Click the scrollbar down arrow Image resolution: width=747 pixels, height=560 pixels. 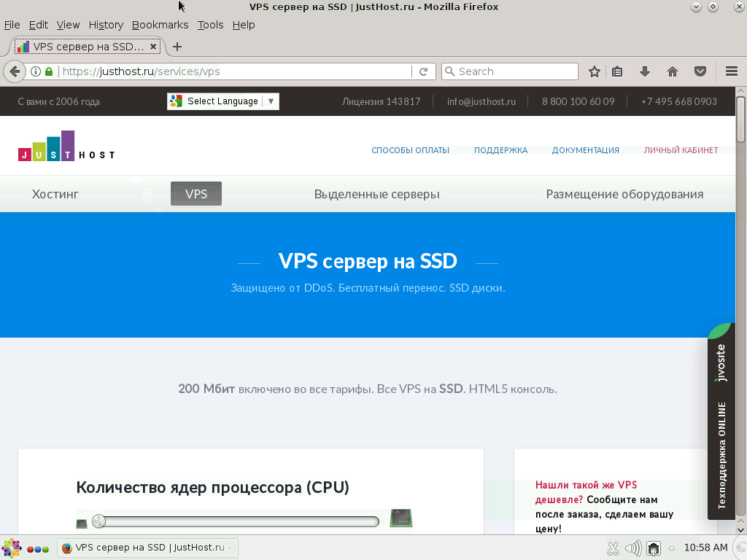(740, 529)
